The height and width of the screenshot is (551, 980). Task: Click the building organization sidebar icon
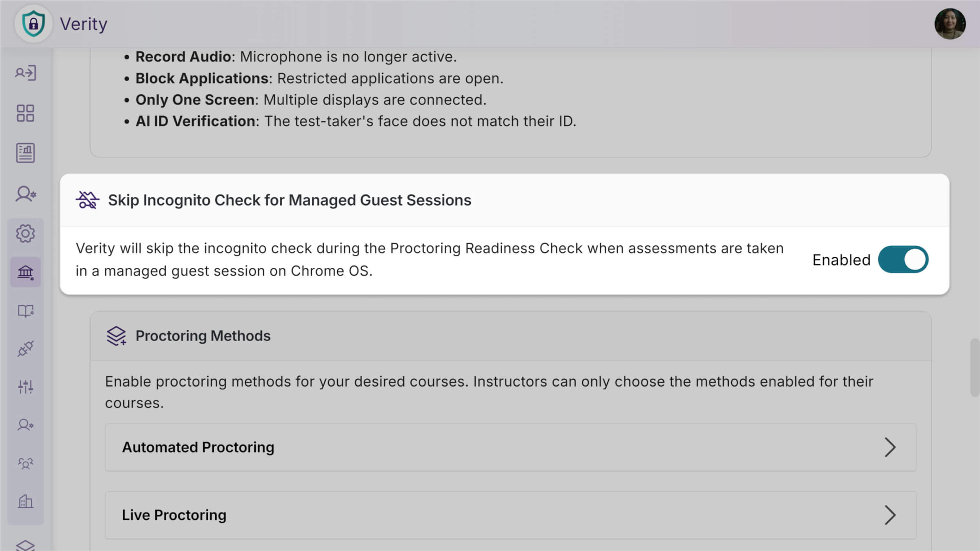pos(25,501)
